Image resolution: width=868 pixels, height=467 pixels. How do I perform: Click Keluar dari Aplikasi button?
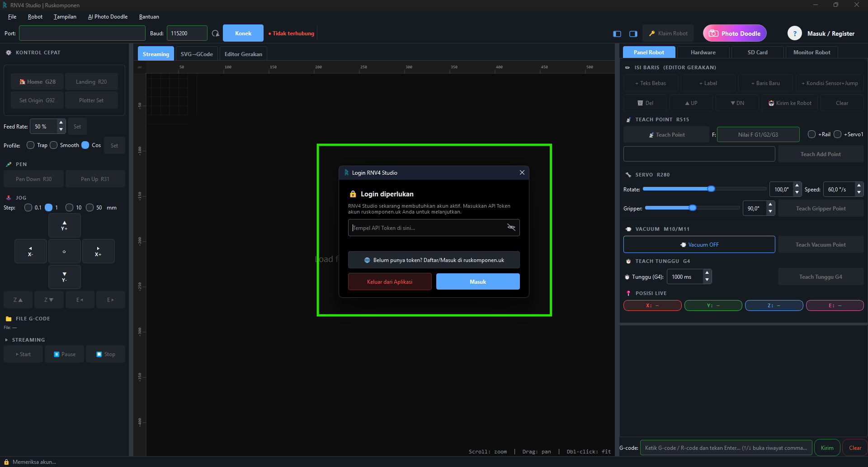[390, 281]
